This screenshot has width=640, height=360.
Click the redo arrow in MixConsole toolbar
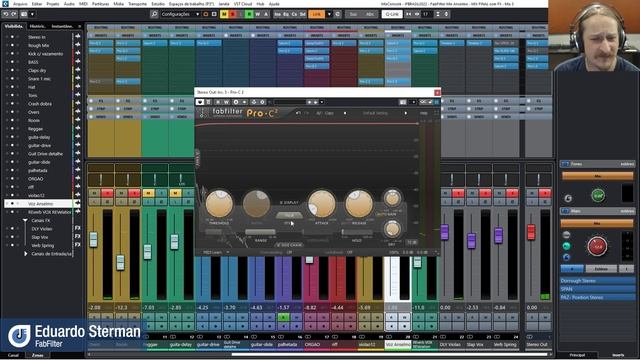click(14, 14)
